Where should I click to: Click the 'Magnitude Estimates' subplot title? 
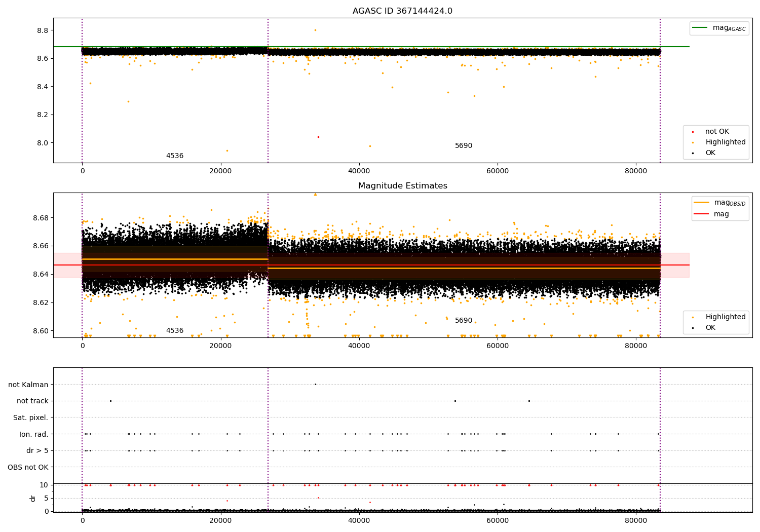402,186
